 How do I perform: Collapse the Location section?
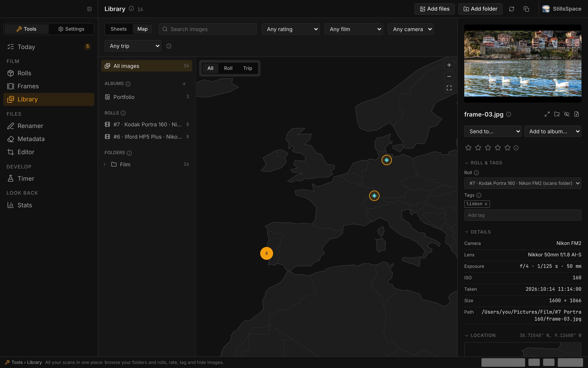480,335
